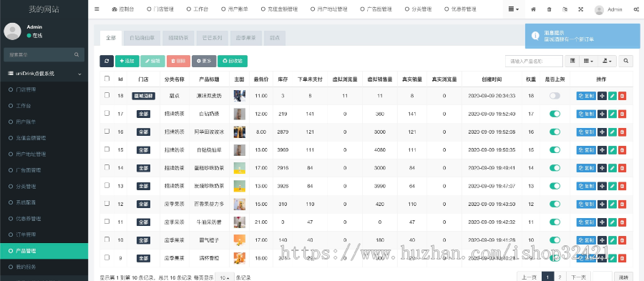This screenshot has width=644, height=281.
Task: Click green edit pencil in row Id 12
Action: tap(613, 204)
